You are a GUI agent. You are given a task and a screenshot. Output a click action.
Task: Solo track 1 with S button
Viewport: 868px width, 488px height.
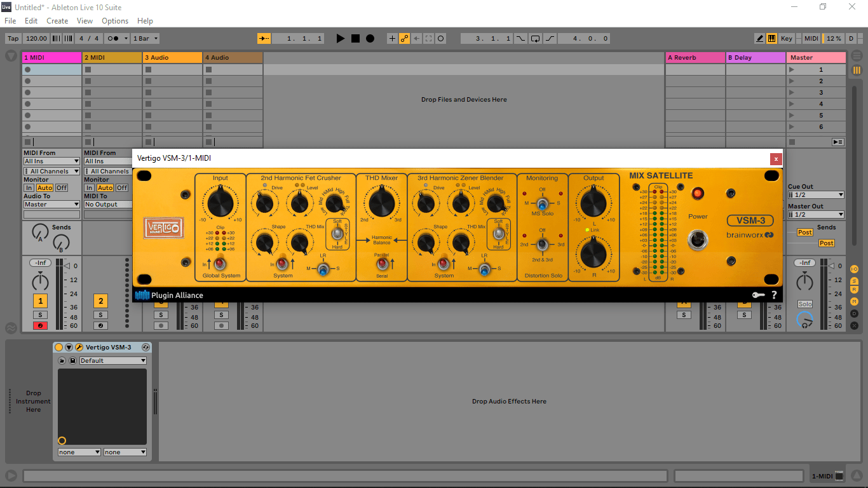(40, 315)
